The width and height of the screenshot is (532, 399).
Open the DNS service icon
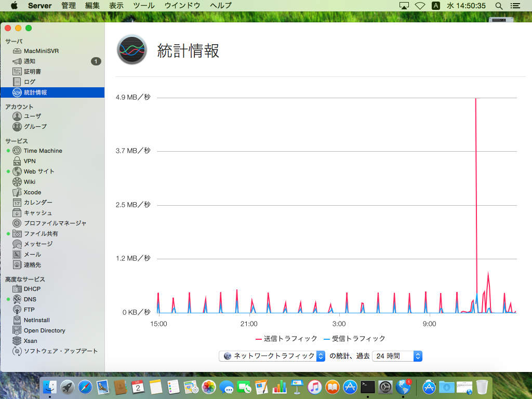pyautogui.click(x=17, y=299)
